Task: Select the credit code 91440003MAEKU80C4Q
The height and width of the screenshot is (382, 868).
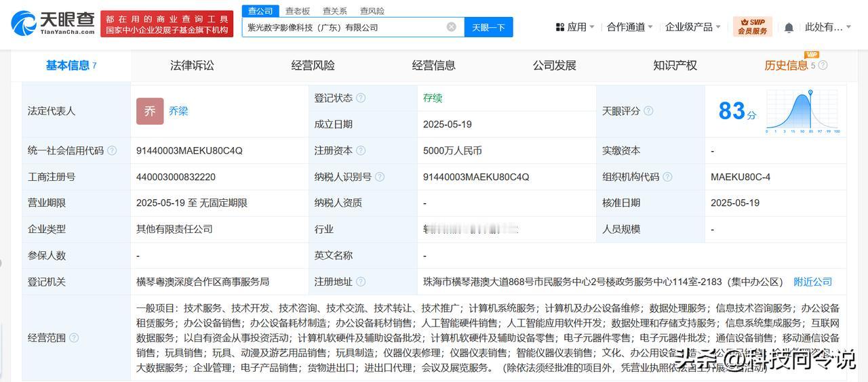Action: 189,150
